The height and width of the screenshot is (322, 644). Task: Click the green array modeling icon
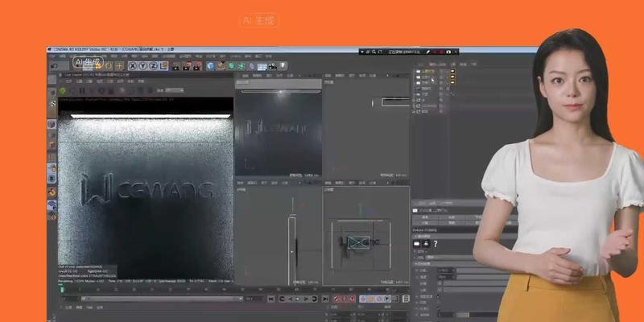tap(242, 66)
